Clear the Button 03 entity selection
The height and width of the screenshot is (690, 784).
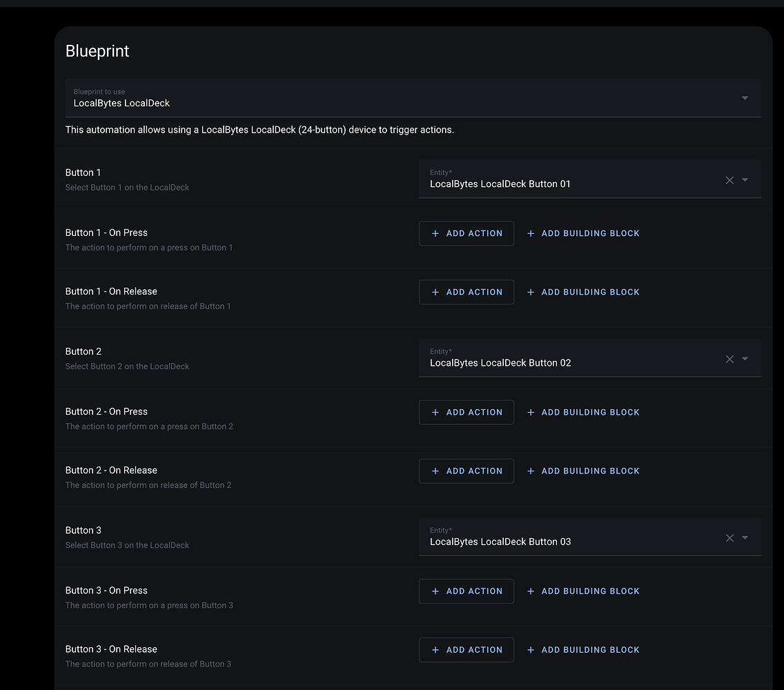pyautogui.click(x=729, y=538)
